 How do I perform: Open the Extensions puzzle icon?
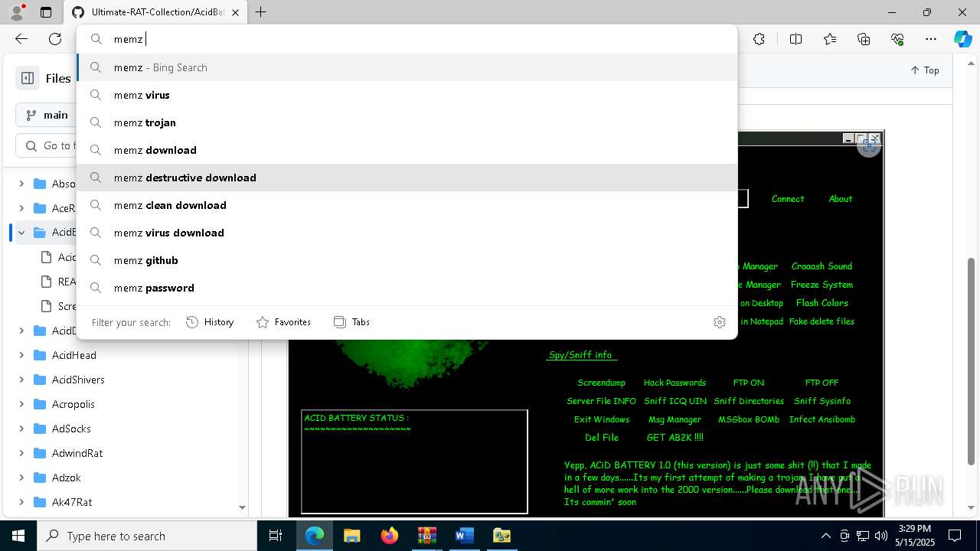coord(759,39)
